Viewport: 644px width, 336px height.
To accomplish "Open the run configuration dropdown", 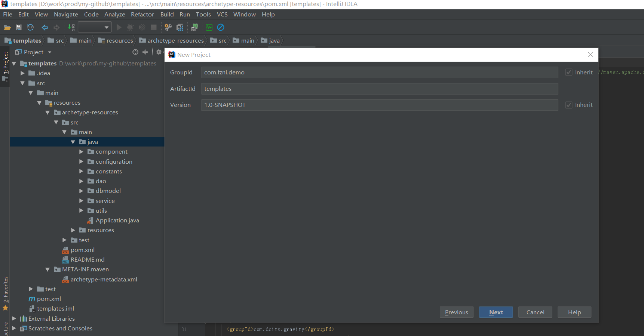I will coord(95,27).
